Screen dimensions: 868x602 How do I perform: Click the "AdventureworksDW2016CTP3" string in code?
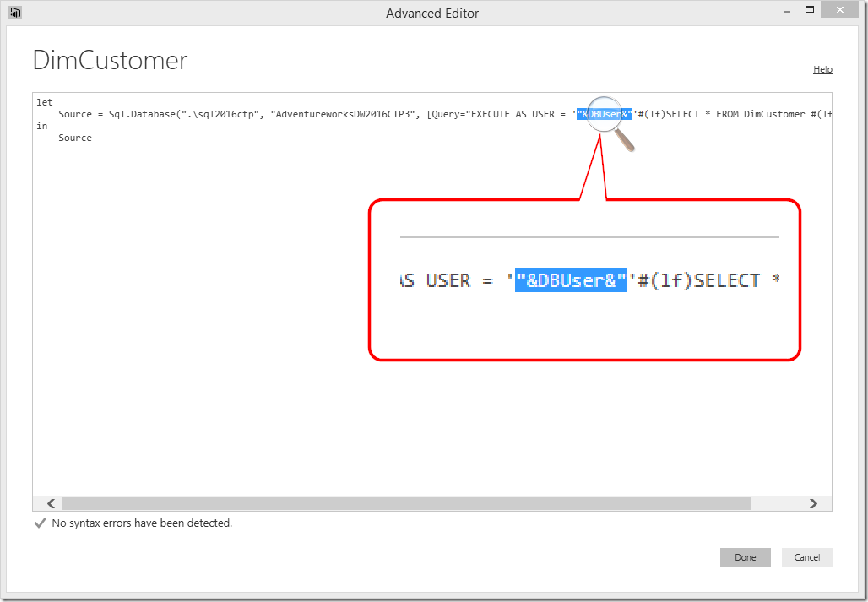pos(343,114)
